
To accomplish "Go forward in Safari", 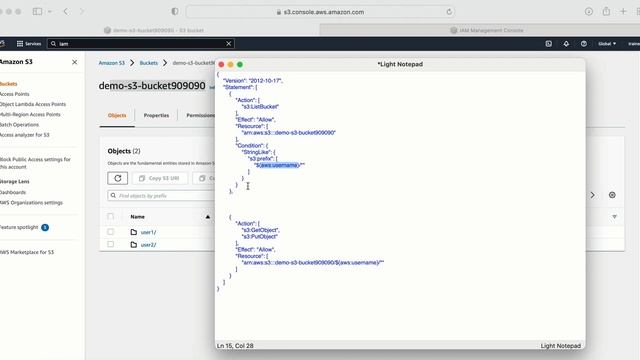I will (82, 11).
